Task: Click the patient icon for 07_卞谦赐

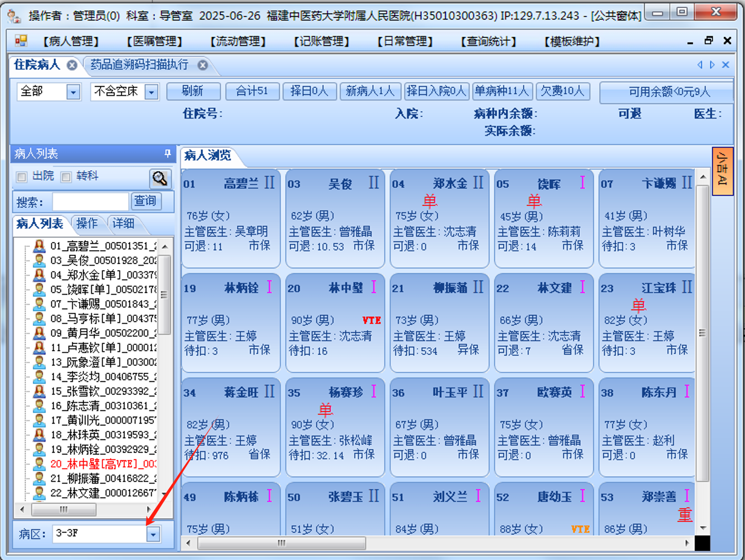Action: [x=40, y=304]
